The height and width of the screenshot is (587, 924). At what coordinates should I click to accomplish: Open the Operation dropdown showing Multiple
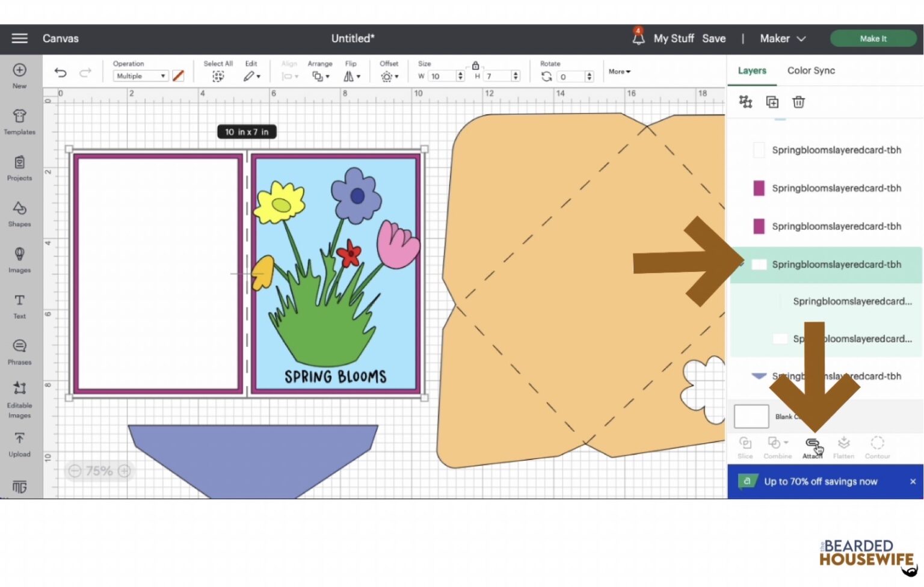point(140,76)
